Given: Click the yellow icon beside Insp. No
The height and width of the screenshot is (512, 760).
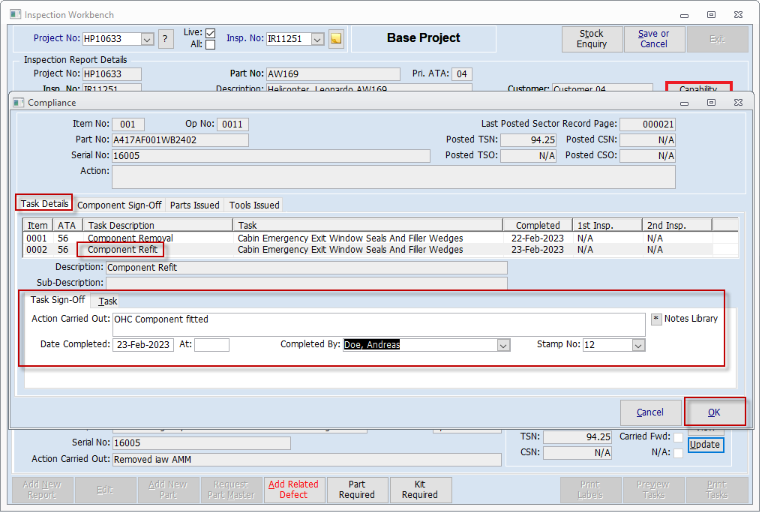Looking at the screenshot, I should [336, 39].
